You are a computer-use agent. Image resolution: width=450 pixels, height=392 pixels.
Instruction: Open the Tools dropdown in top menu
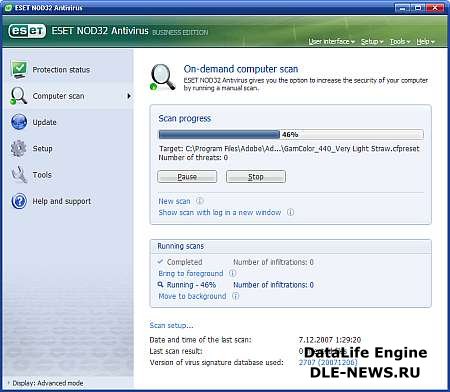400,41
